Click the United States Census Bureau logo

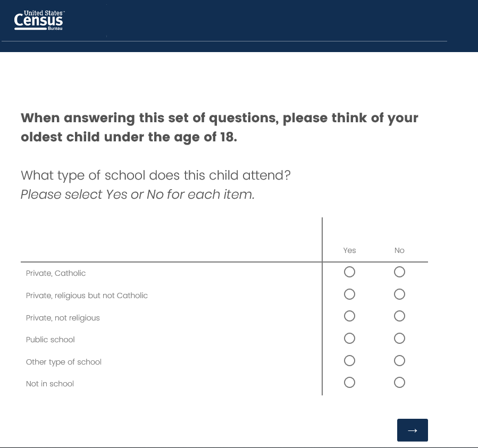tap(39, 21)
